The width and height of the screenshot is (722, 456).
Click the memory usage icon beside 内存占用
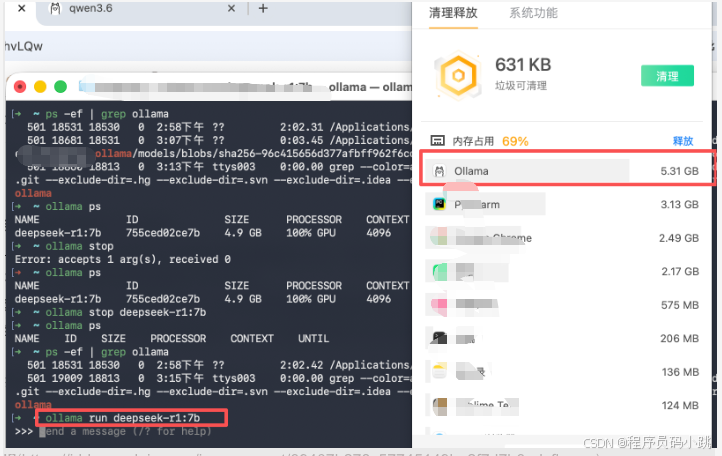click(437, 140)
